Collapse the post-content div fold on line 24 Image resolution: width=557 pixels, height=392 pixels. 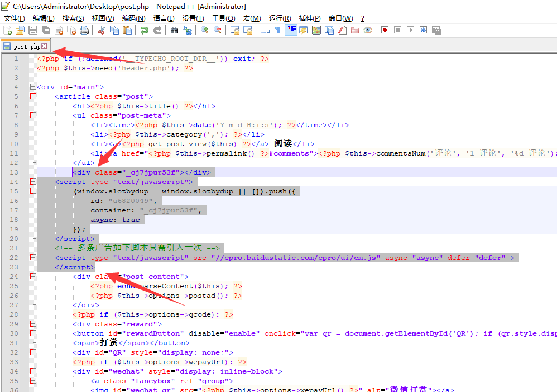pyautogui.click(x=33, y=277)
